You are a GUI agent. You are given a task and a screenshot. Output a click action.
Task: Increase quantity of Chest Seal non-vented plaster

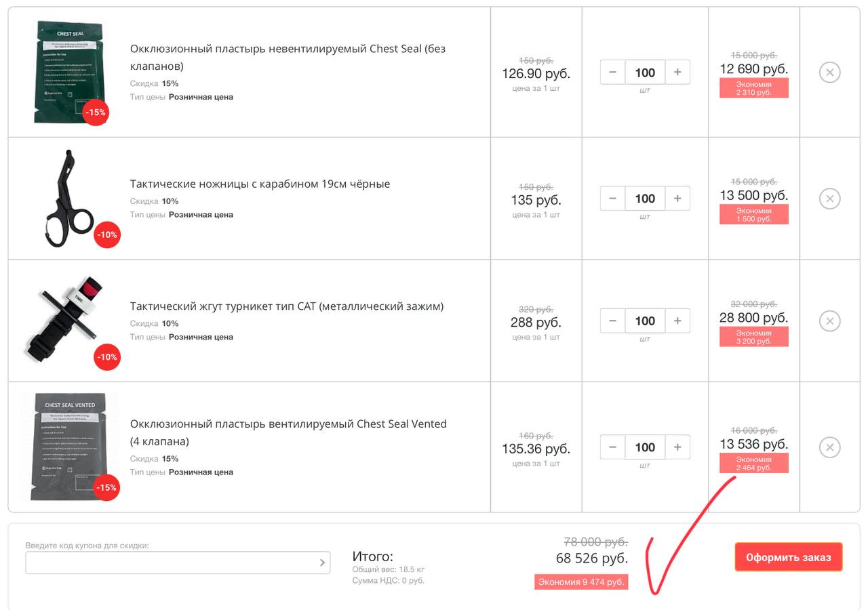677,73
